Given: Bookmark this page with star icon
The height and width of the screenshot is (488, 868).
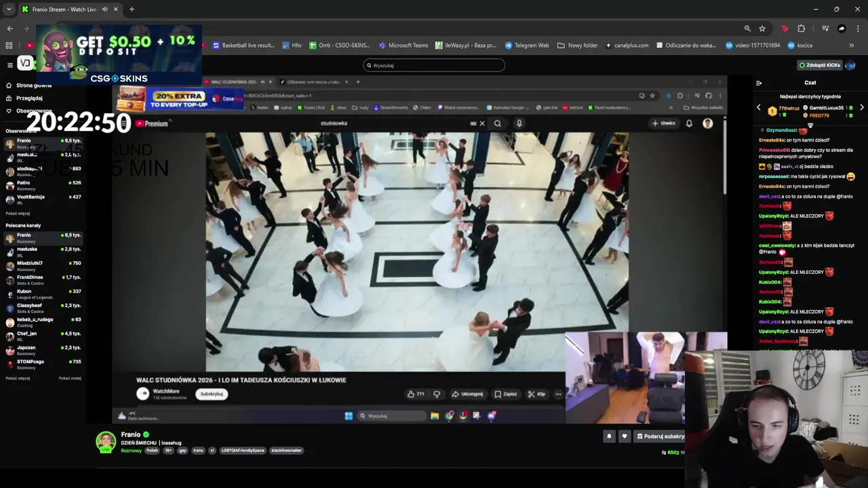Looking at the screenshot, I should (762, 28).
